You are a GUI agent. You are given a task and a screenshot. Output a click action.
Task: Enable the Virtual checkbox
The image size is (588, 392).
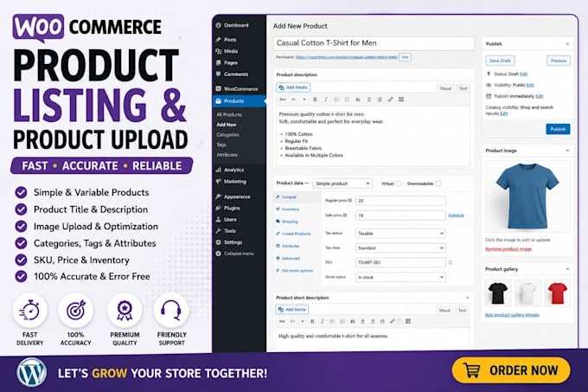tap(399, 183)
